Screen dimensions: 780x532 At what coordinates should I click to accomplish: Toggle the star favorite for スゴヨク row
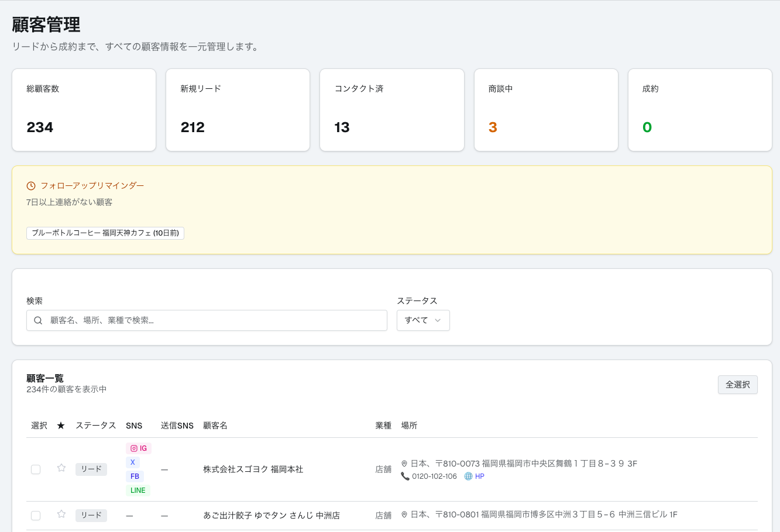[x=61, y=468]
